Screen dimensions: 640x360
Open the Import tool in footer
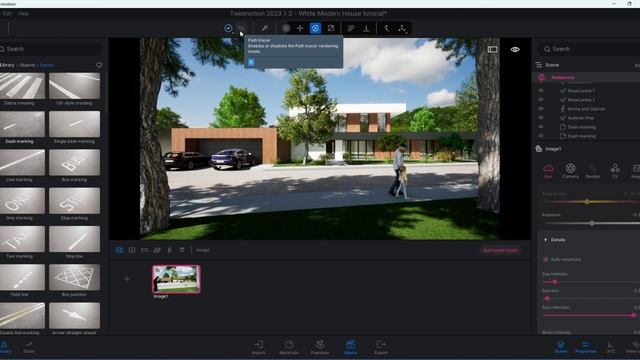tap(258, 347)
